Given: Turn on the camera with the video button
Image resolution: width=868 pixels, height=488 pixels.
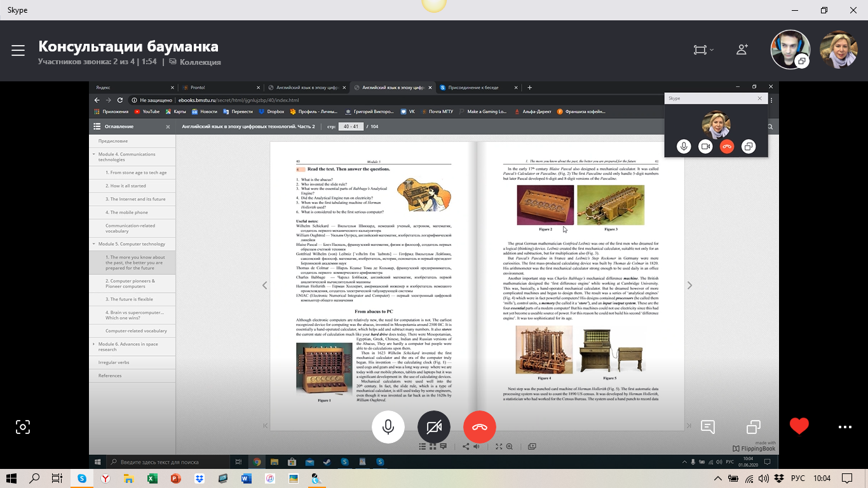Looking at the screenshot, I should coord(434,426).
